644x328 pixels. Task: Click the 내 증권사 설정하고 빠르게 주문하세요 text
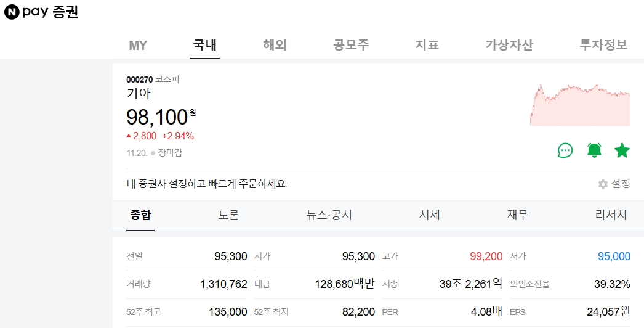[x=207, y=184]
